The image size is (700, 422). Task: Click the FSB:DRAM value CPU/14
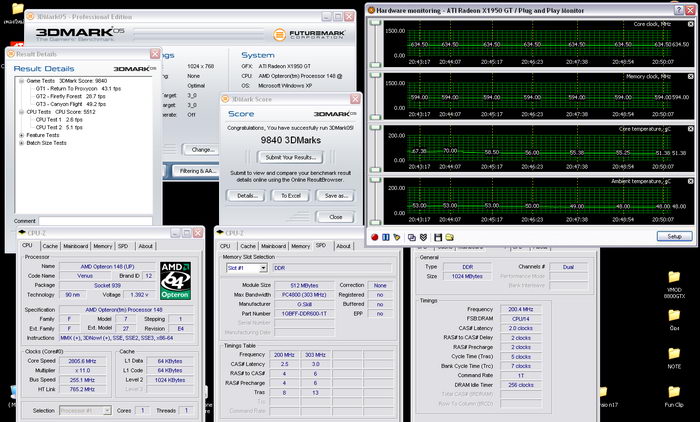521,319
